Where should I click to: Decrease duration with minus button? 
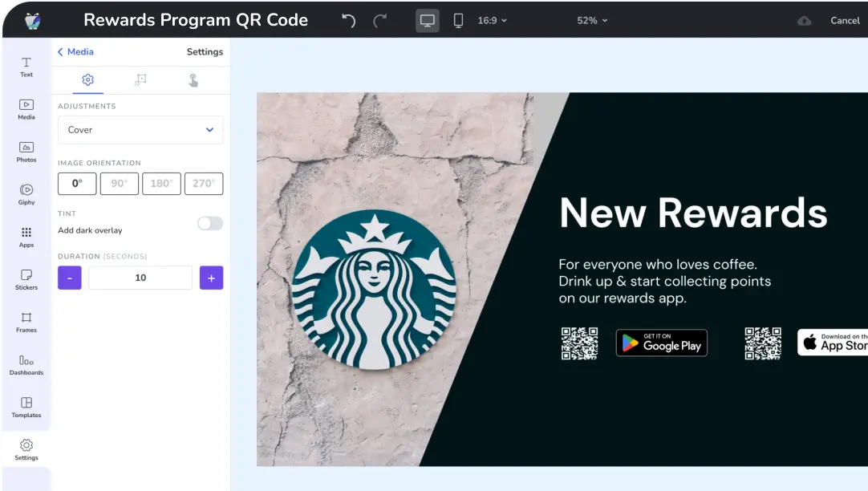pyautogui.click(x=70, y=278)
